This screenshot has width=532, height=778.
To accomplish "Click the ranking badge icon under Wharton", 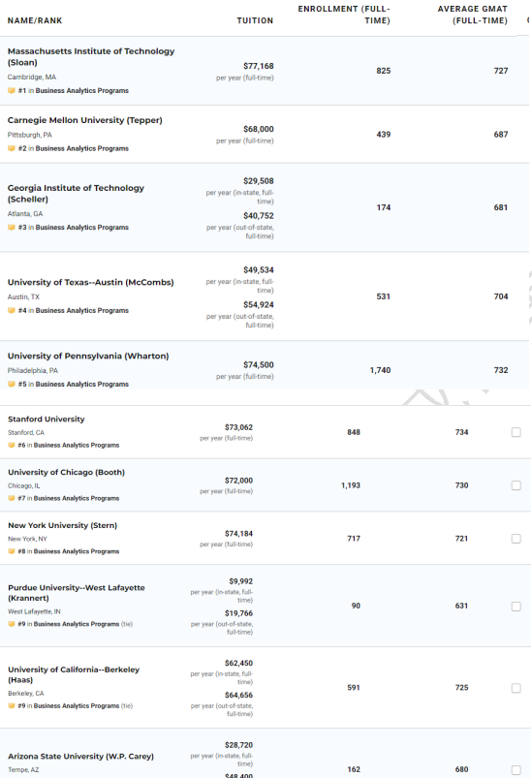I will click(12, 384).
